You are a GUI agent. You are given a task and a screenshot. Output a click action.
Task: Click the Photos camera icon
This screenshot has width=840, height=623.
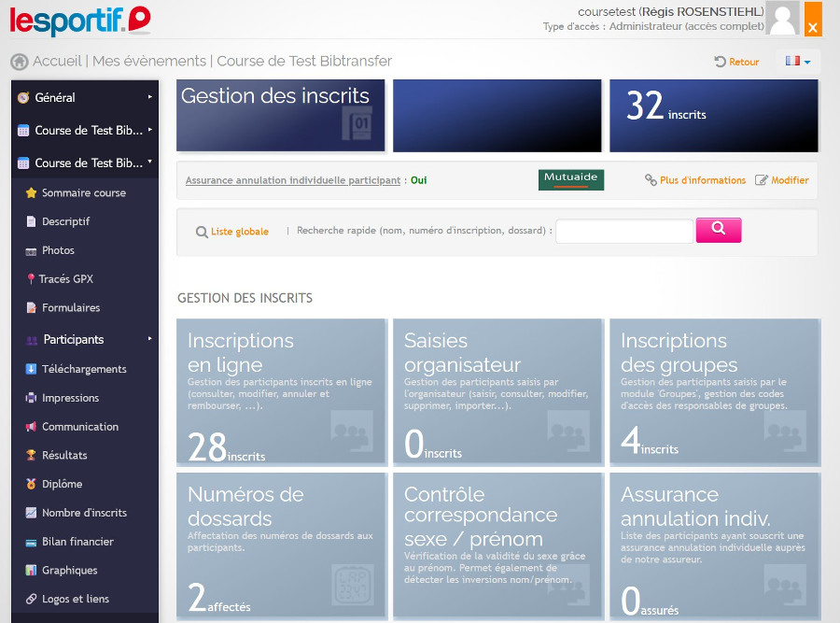(31, 251)
